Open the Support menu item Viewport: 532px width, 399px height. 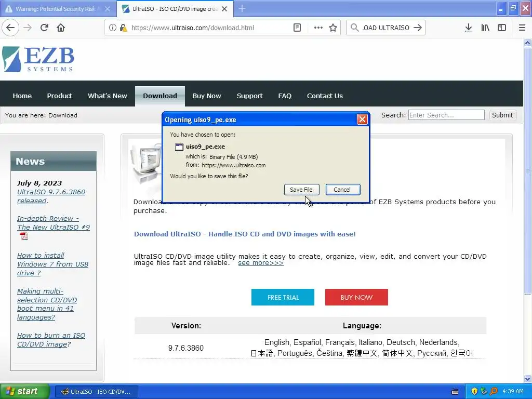(250, 96)
